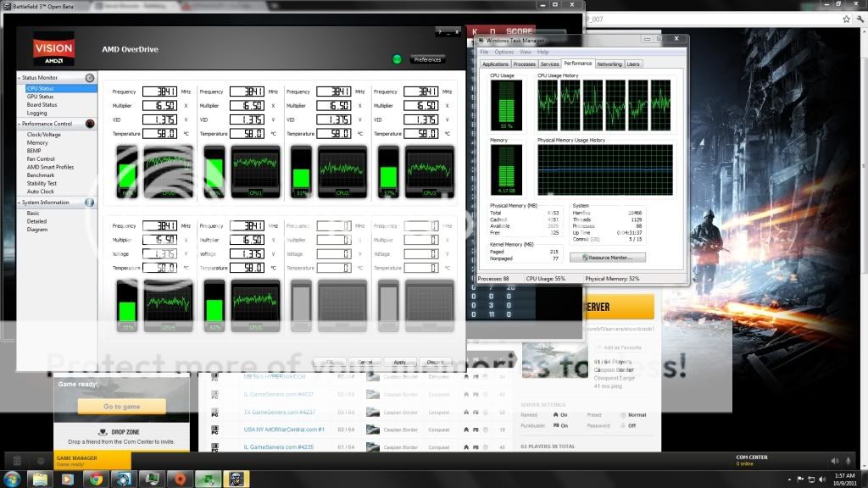The image size is (868, 488).
Task: Select GPU Status in sidebar
Action: (x=40, y=97)
